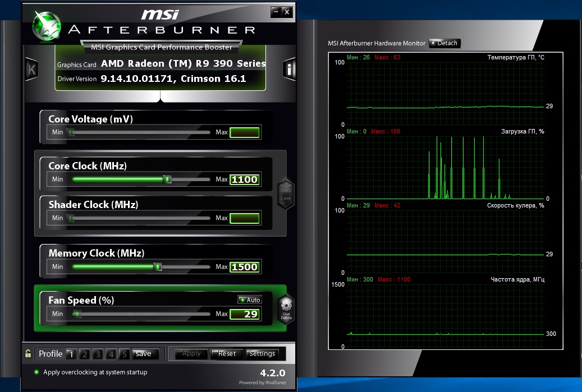Click the fan speed percentage graph
The width and height of the screenshot is (582, 392).
[x=446, y=242]
